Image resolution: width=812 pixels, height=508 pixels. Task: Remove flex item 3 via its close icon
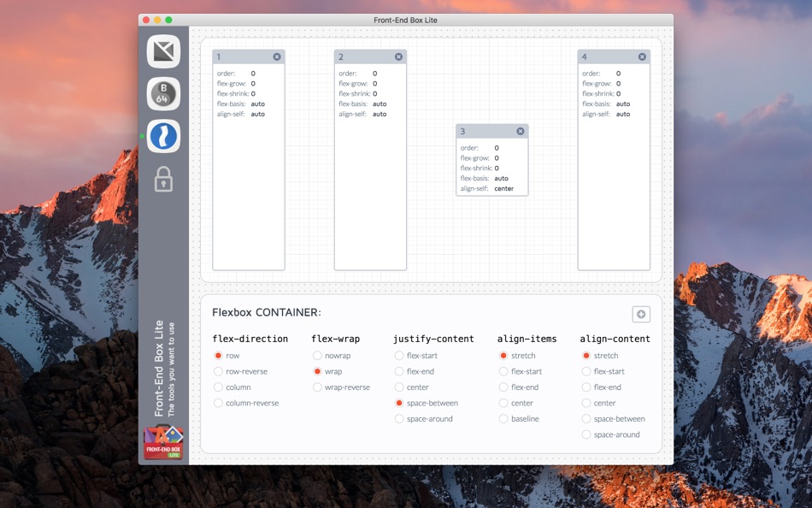point(521,131)
